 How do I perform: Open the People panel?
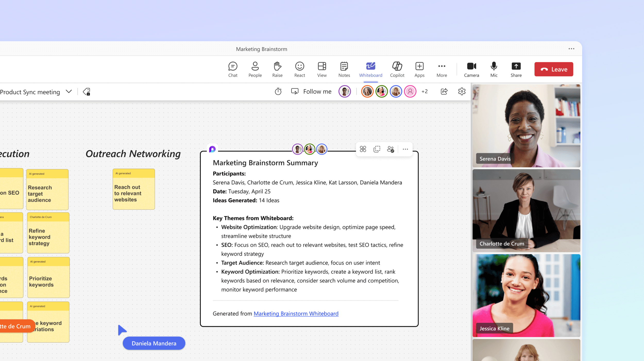(255, 69)
